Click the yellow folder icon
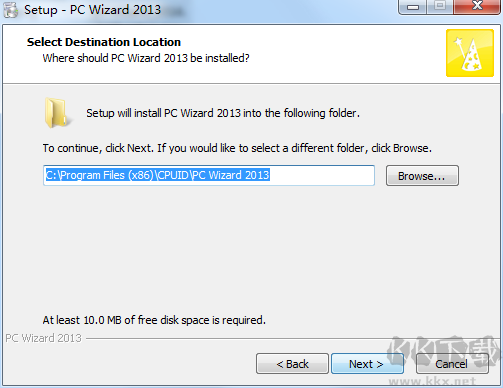 [x=57, y=113]
